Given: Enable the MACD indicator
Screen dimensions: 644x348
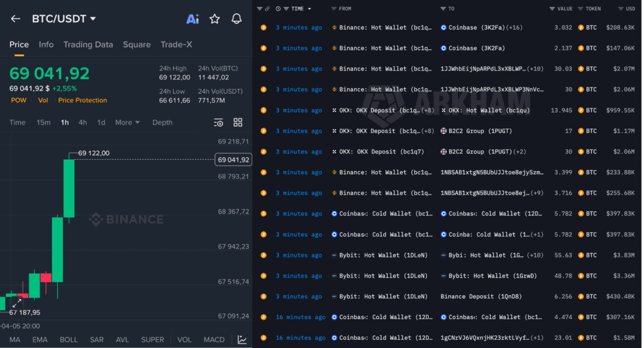Looking at the screenshot, I should point(214,340).
